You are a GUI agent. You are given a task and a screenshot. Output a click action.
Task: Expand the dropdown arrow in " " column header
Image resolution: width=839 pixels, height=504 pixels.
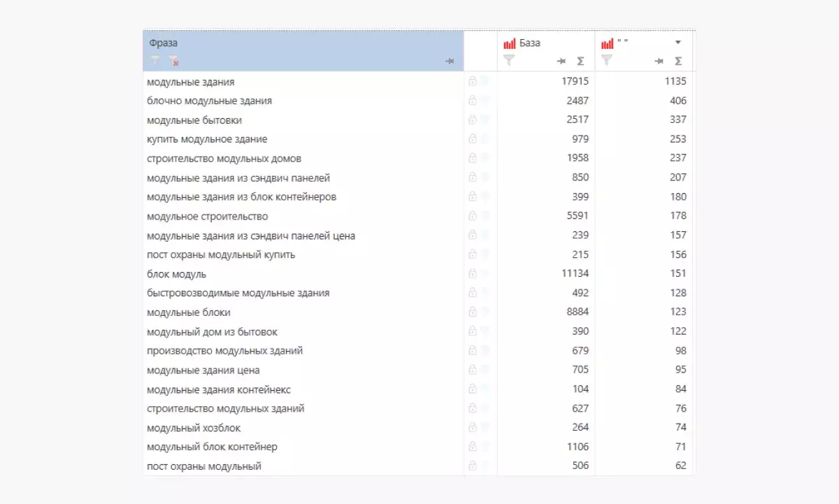[677, 43]
